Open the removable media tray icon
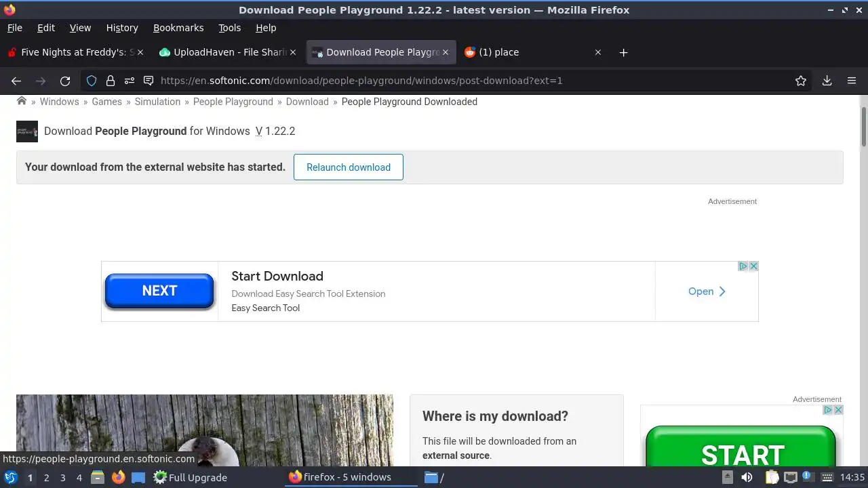Image resolution: width=868 pixels, height=488 pixels. tap(727, 477)
